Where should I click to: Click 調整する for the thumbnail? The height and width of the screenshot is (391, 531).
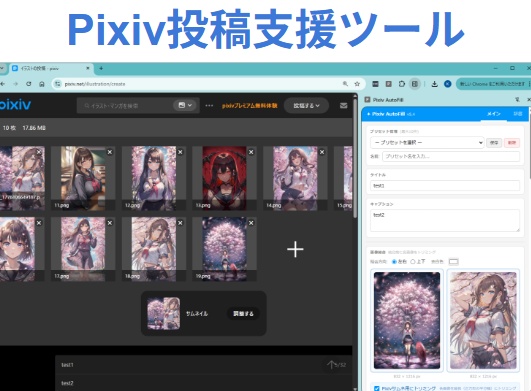click(x=243, y=313)
